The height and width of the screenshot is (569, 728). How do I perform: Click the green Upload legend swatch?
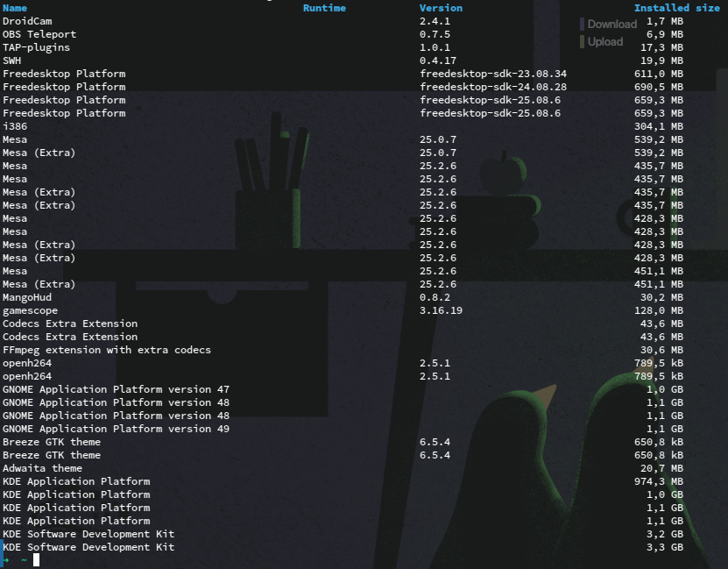[x=583, y=42]
